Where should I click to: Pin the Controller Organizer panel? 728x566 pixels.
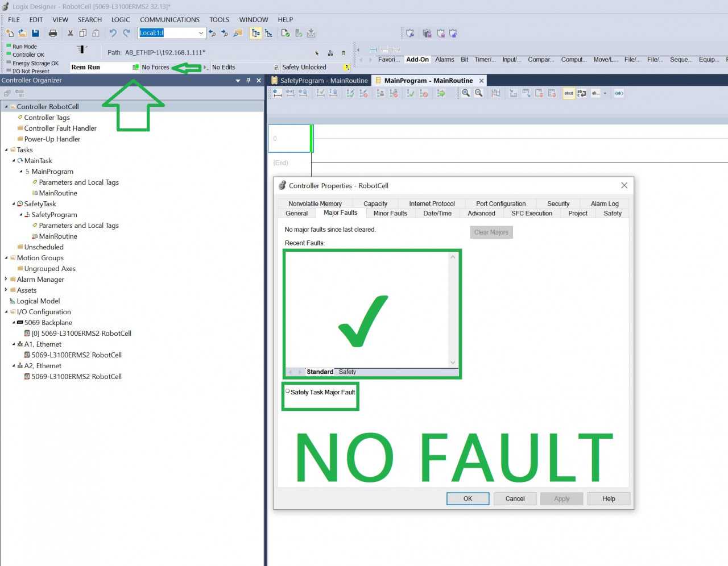coord(249,81)
